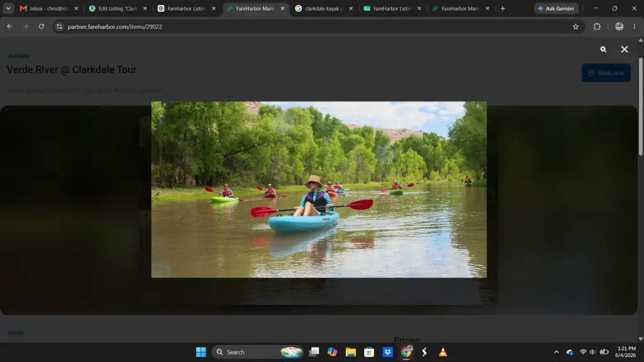Viewport: 644px width, 362px height.
Task: Launch Copilot from the taskbar
Action: 332,352
